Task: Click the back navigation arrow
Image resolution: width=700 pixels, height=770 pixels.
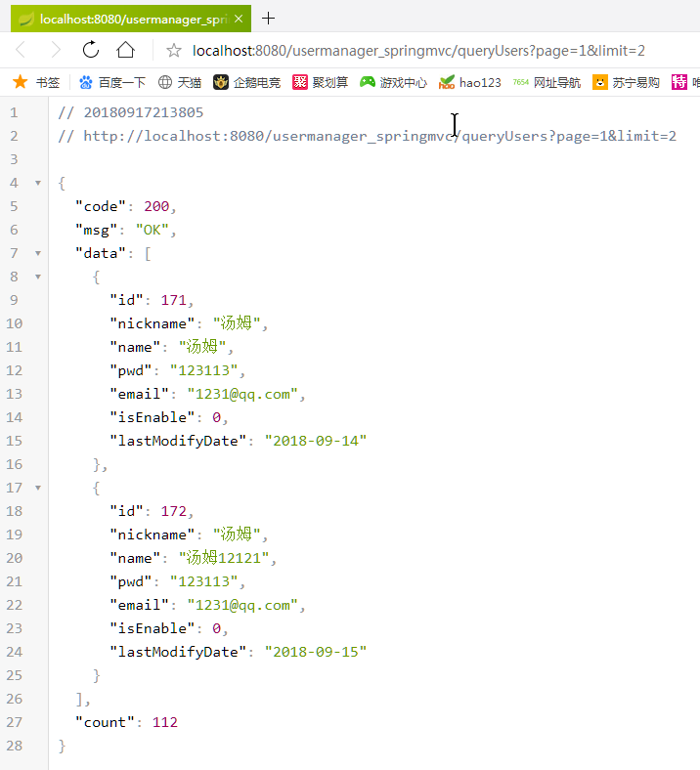Action: (22, 50)
